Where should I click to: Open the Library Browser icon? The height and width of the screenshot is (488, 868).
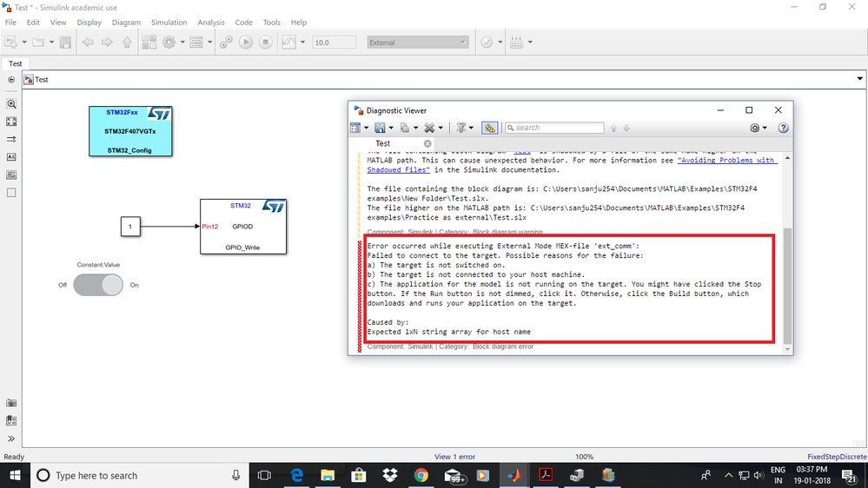pyautogui.click(x=149, y=42)
